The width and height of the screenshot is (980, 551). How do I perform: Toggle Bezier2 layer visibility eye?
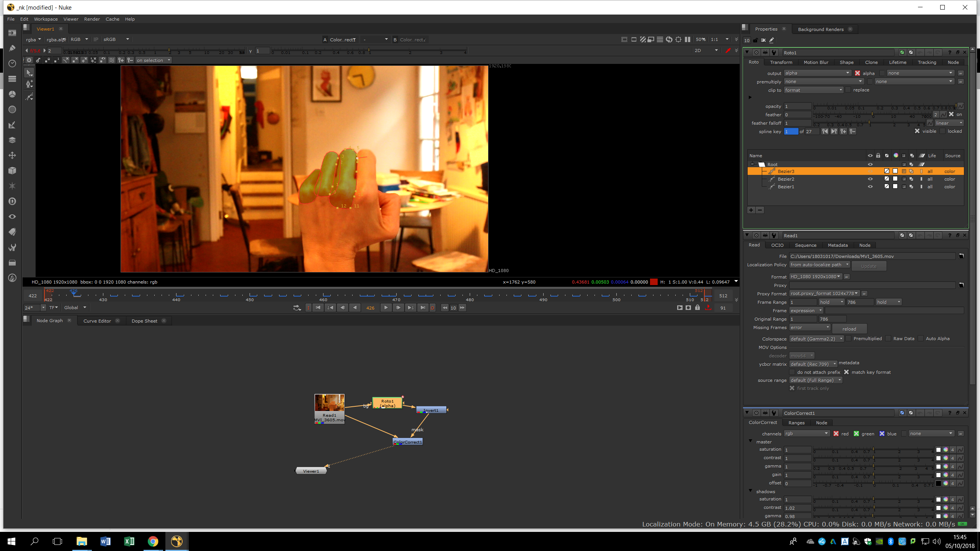[870, 179]
